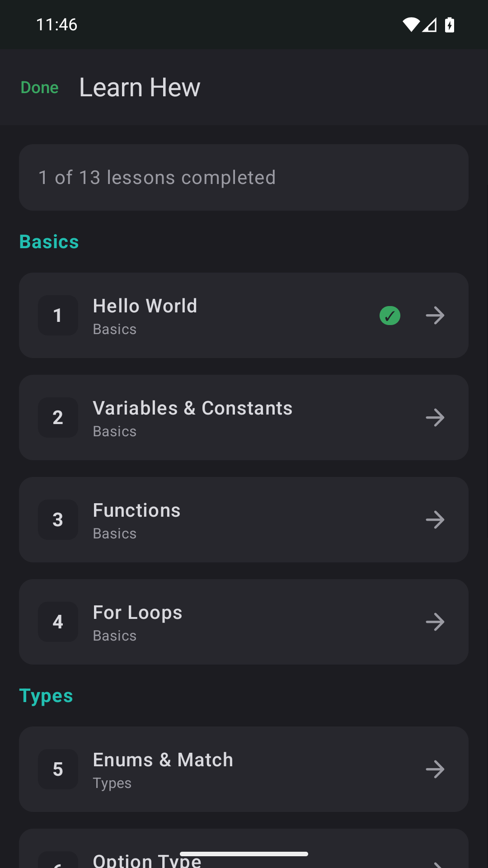This screenshot has width=488, height=868.
Task: Open the partially visible Option Type lesson
Action: click(x=244, y=849)
